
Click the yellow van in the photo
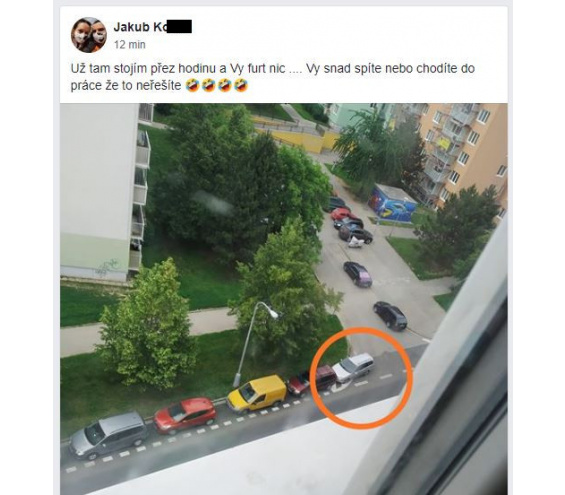coord(257,393)
